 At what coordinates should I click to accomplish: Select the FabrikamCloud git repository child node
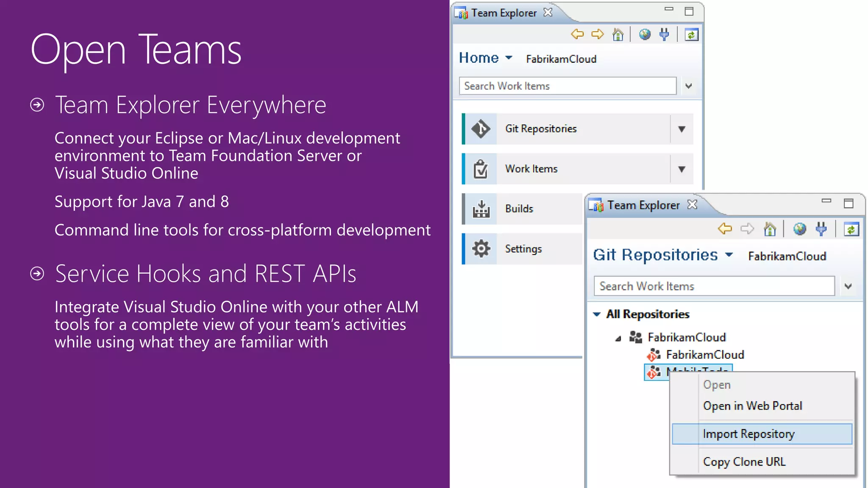tap(704, 355)
